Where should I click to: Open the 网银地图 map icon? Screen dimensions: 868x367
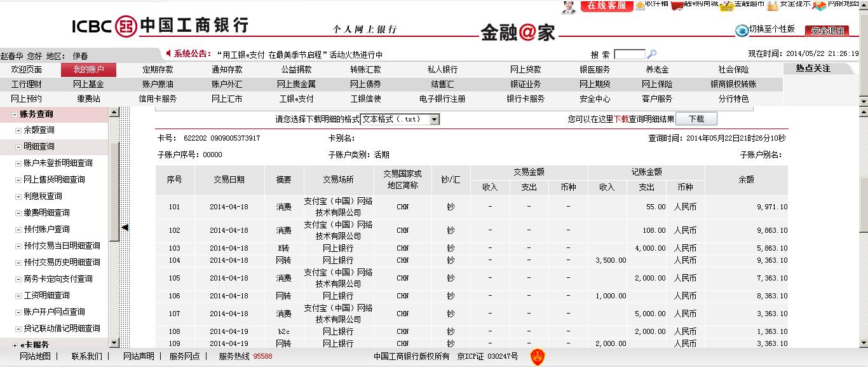pyautogui.click(x=819, y=6)
